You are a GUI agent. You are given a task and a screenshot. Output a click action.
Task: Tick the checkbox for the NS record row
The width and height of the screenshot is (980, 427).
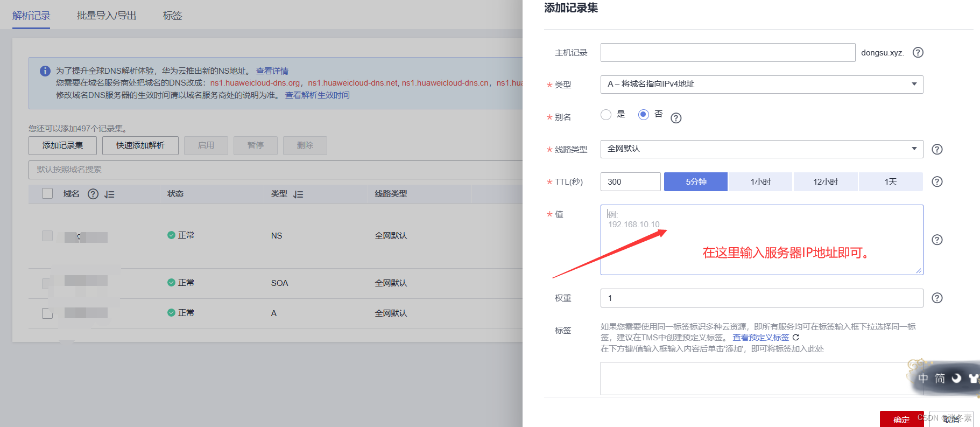click(x=47, y=236)
